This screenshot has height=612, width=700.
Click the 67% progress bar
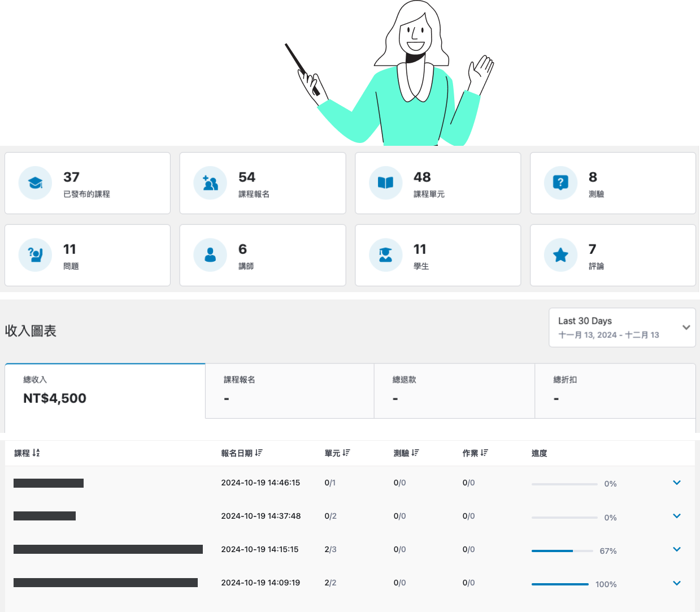(562, 550)
